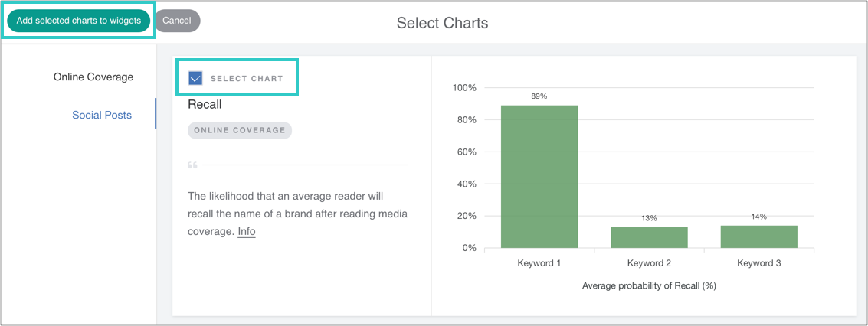Screen dimensions: 868x326
Task: Click the Keyword 3 bar
Action: coord(758,236)
